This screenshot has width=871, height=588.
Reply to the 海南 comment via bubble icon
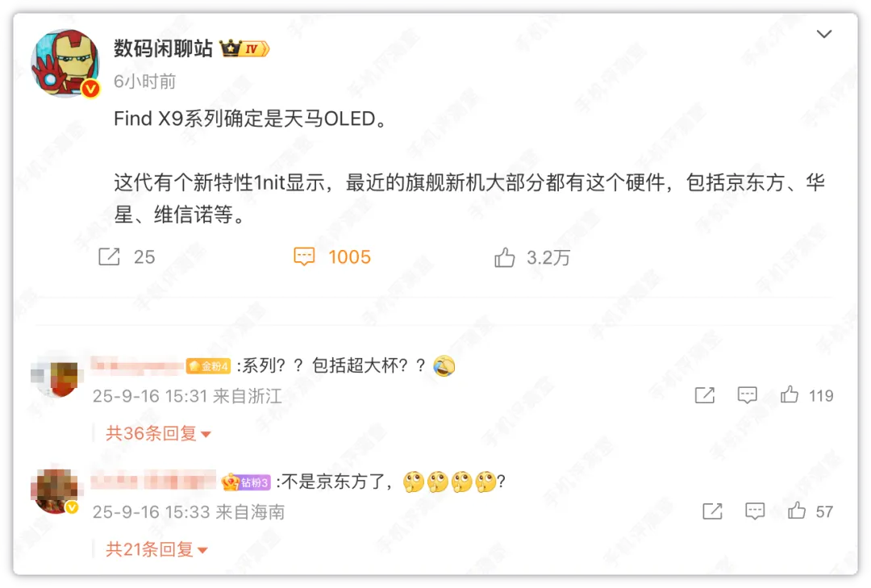[x=754, y=511]
